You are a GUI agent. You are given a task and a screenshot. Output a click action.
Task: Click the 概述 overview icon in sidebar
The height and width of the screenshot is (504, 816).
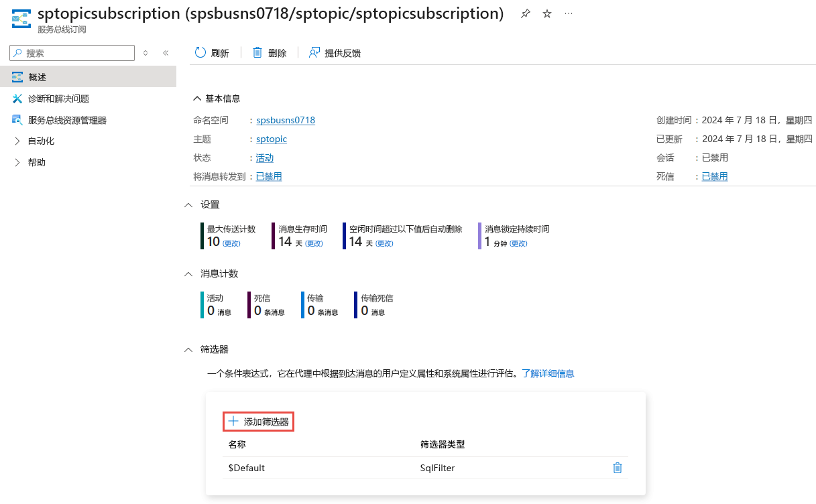click(17, 77)
